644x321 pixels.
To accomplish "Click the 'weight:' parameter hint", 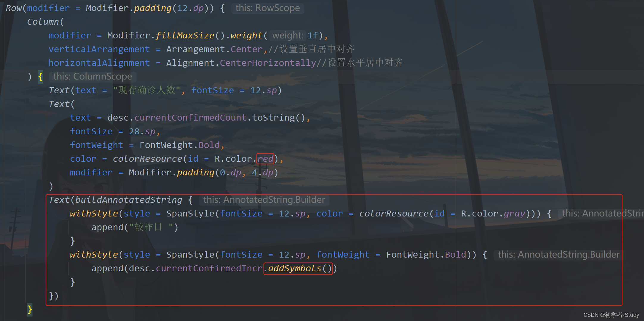I will (x=287, y=35).
